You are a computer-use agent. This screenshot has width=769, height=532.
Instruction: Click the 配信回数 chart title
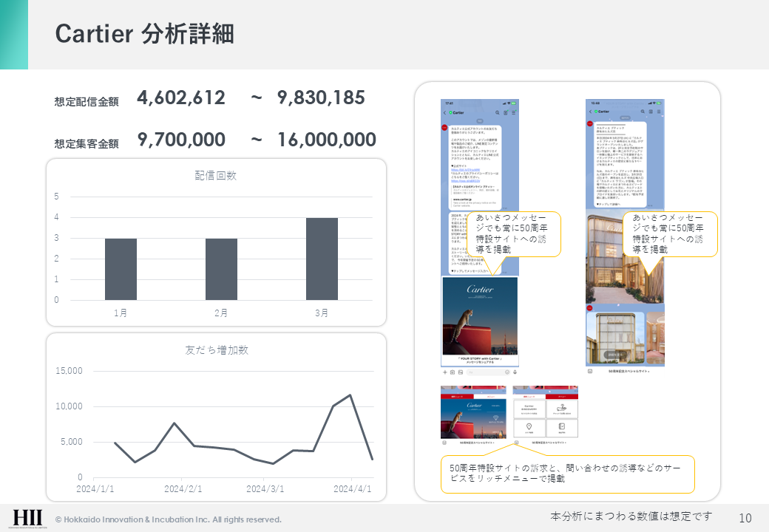(x=216, y=175)
